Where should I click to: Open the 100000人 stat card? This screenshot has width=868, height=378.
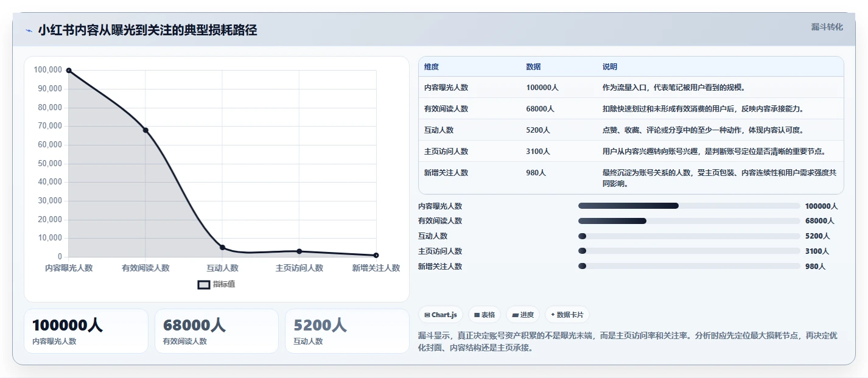tap(86, 331)
